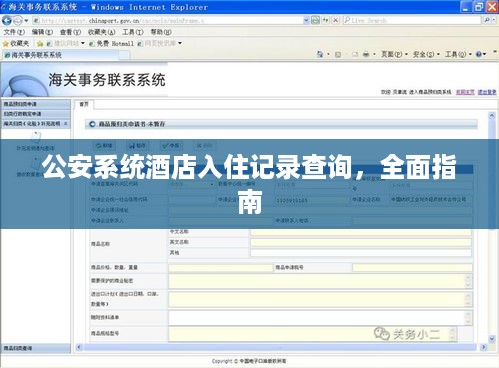
Task: Open the 工具(O) command bar dropdown
Action: click(x=459, y=54)
